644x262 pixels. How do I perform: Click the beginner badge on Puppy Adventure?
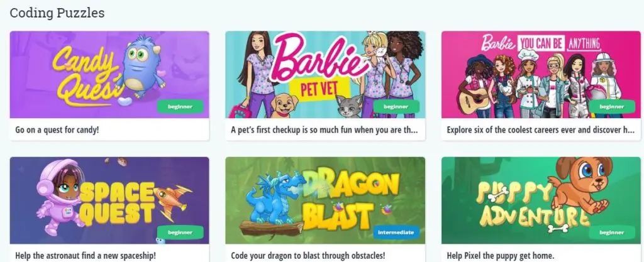611,232
